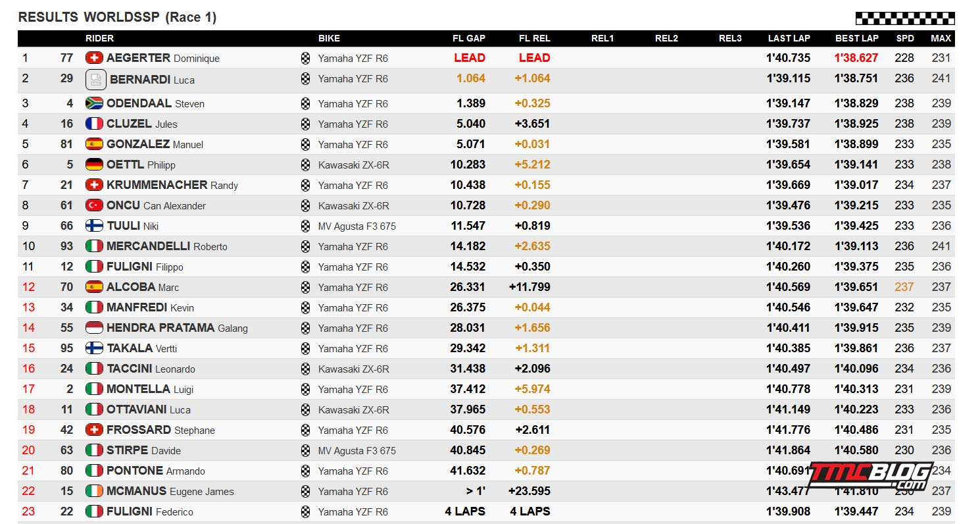Click the Italian flag beside Montella Luigi
Screen dimensions: 980x524
tap(94, 389)
